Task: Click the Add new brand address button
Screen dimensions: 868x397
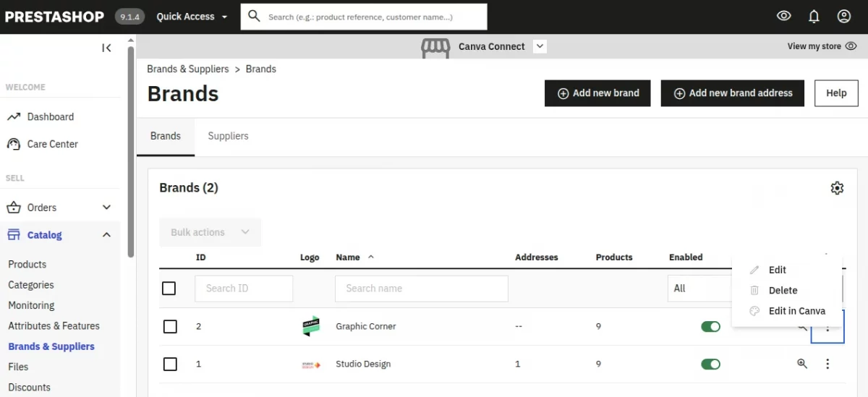Action: 733,93
